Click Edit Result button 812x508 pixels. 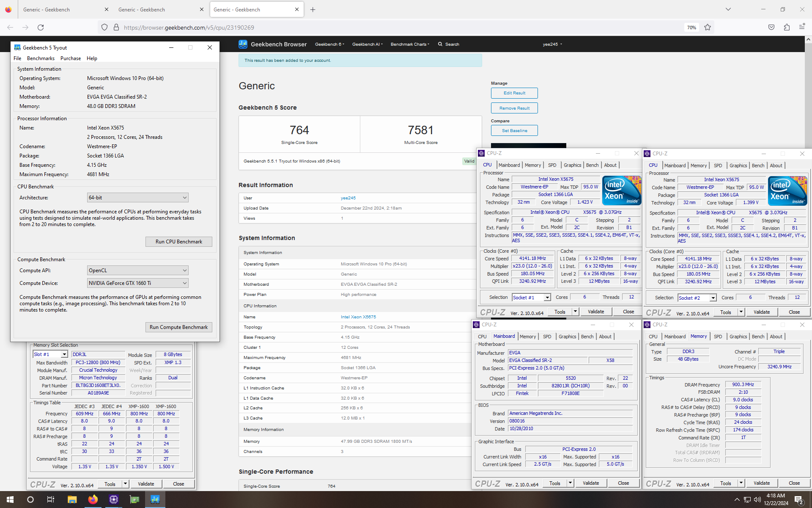coord(514,93)
